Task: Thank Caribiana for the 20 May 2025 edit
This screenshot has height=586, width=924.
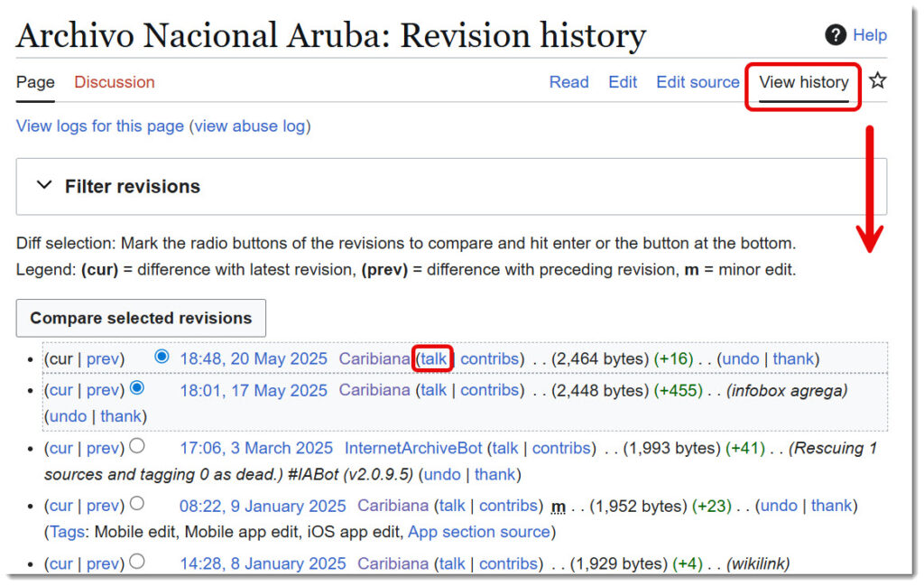Action: [793, 358]
